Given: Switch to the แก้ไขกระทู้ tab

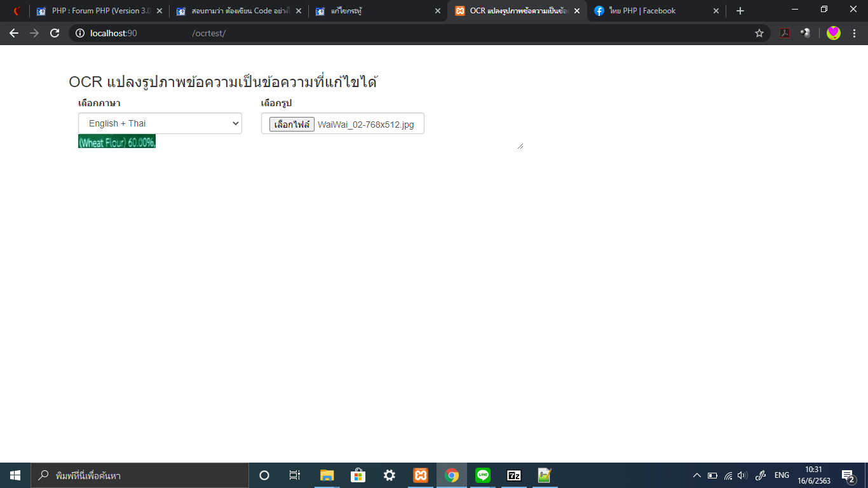Looking at the screenshot, I should (378, 11).
